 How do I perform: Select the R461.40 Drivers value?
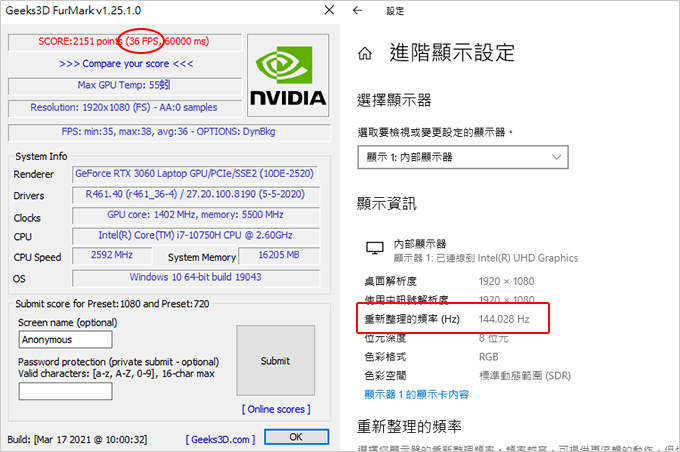tap(196, 194)
